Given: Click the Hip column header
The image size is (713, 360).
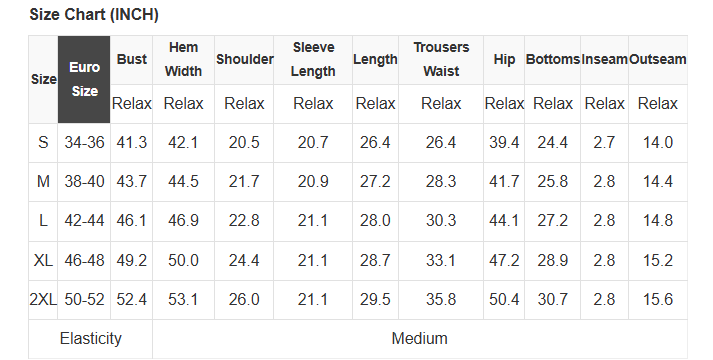Looking at the screenshot, I should click(x=504, y=60).
